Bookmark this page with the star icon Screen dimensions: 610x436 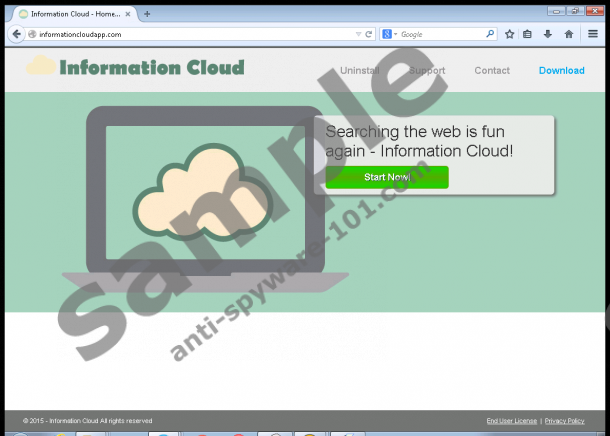point(509,34)
